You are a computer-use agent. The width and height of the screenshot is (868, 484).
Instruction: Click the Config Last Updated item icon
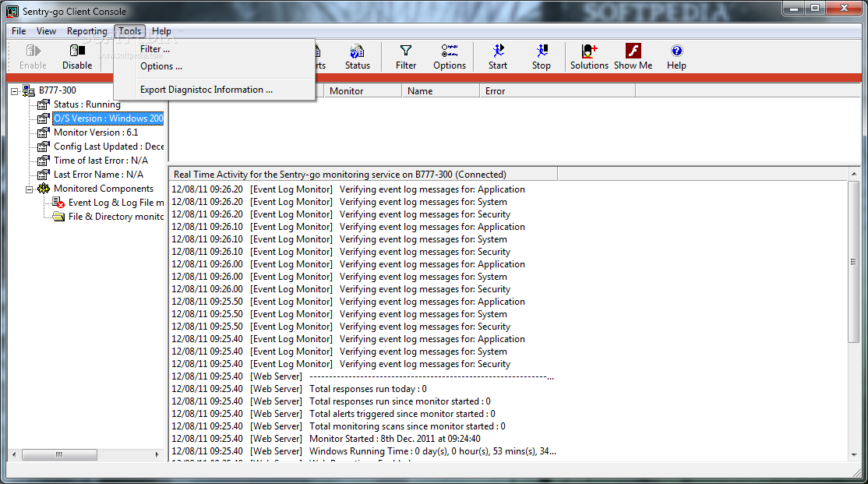click(x=43, y=147)
